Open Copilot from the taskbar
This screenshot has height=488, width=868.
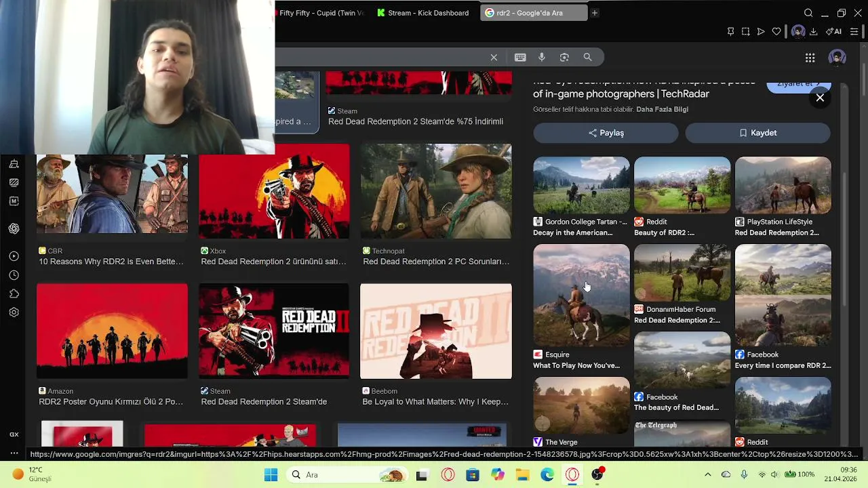pos(498,474)
